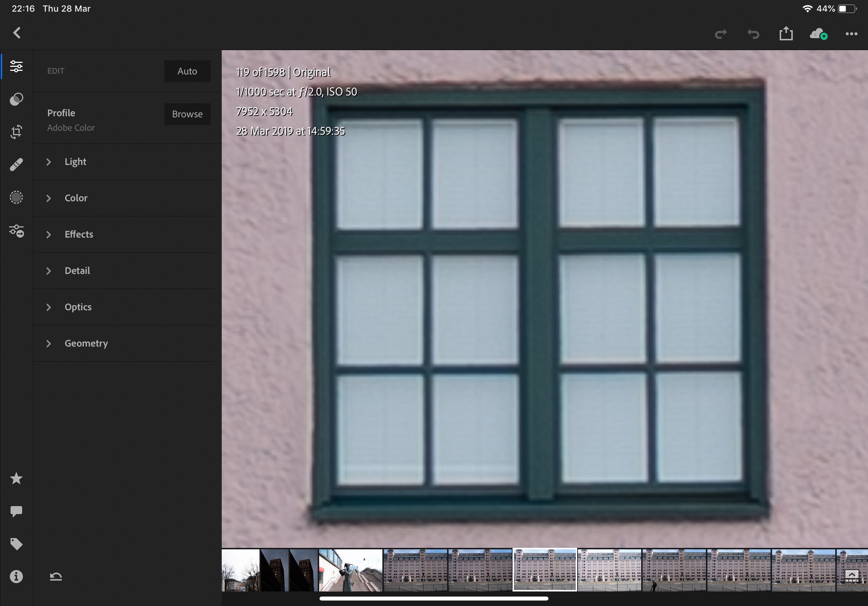Open the comments speech bubble icon
The width and height of the screenshot is (868, 606).
tap(16, 511)
